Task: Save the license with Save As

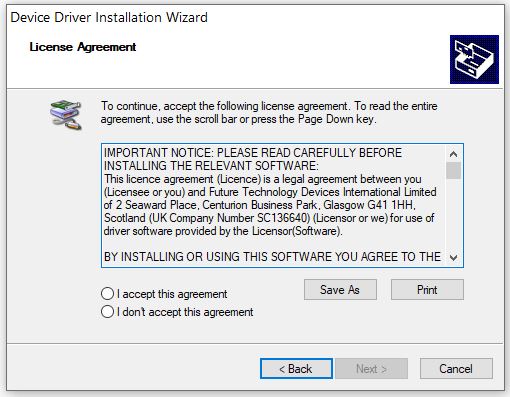Action: [x=340, y=290]
